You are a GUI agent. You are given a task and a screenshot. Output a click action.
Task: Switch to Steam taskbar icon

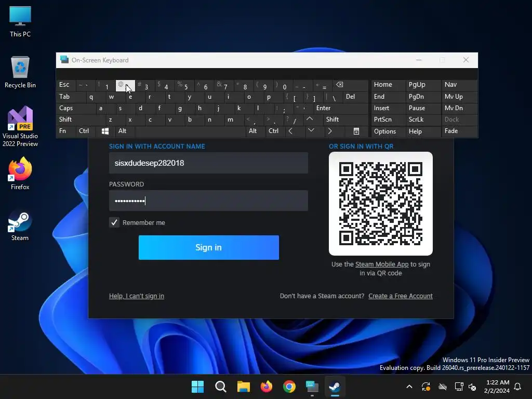335,387
